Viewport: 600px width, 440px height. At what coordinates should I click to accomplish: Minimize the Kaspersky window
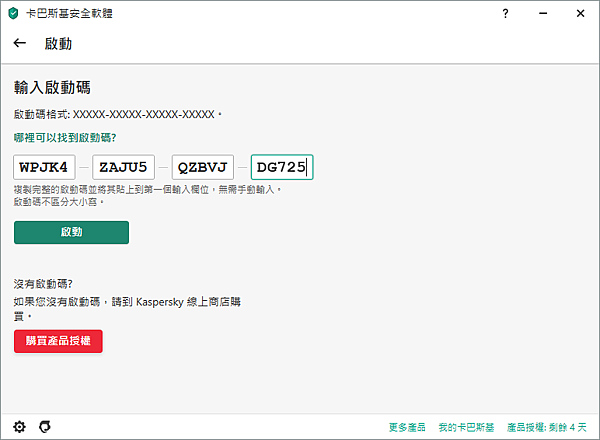pos(543,13)
